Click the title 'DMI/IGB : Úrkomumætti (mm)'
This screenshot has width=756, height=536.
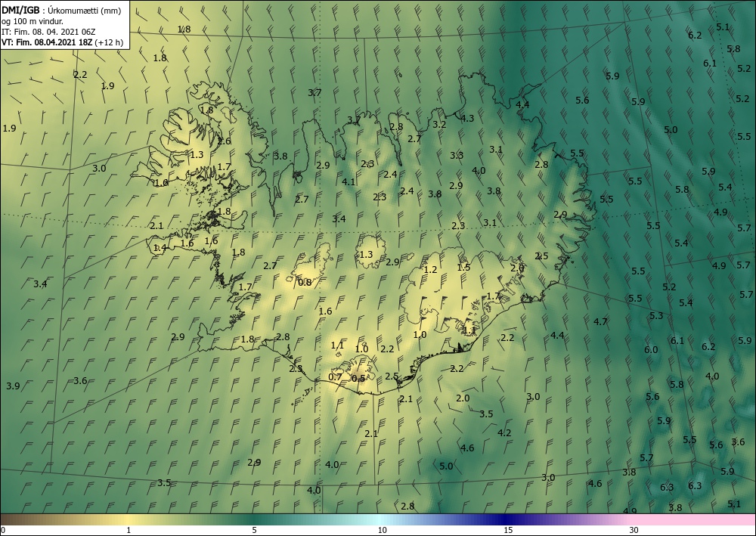pos(61,11)
